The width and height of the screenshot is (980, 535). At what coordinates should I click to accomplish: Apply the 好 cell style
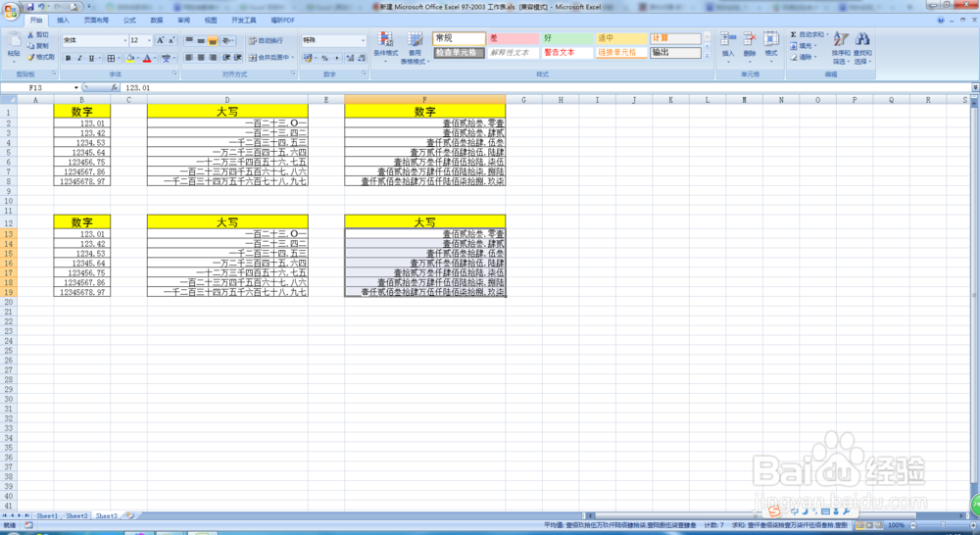pyautogui.click(x=566, y=38)
